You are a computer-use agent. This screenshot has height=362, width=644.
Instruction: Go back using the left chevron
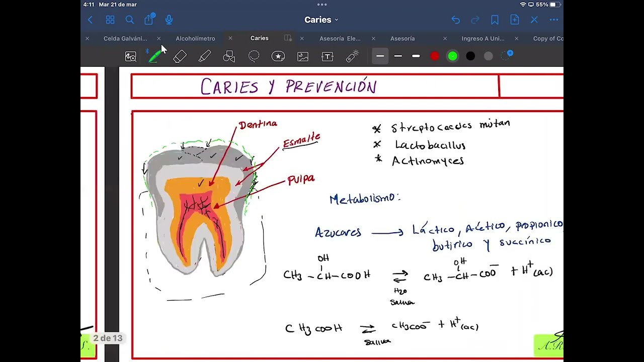coord(90,20)
